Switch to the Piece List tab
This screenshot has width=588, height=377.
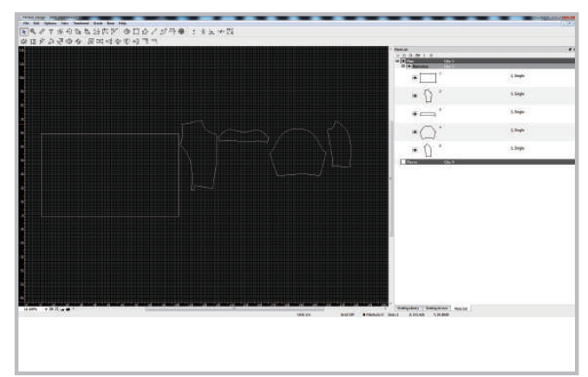(461, 309)
